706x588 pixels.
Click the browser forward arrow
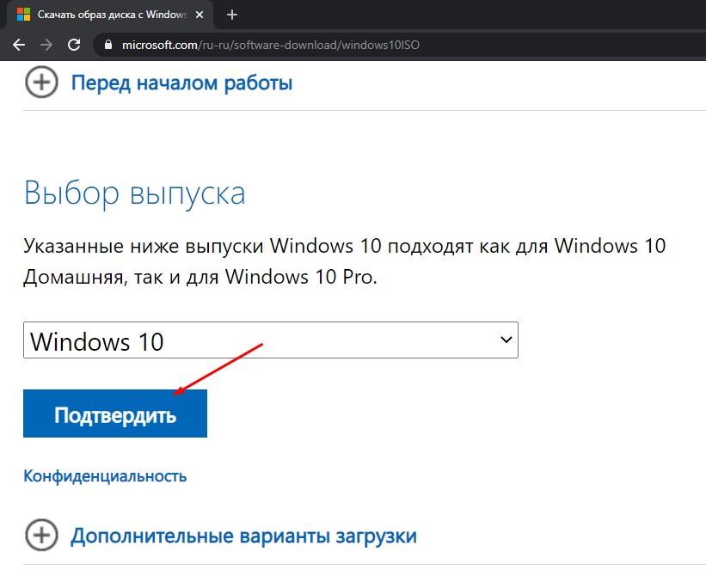(46, 45)
